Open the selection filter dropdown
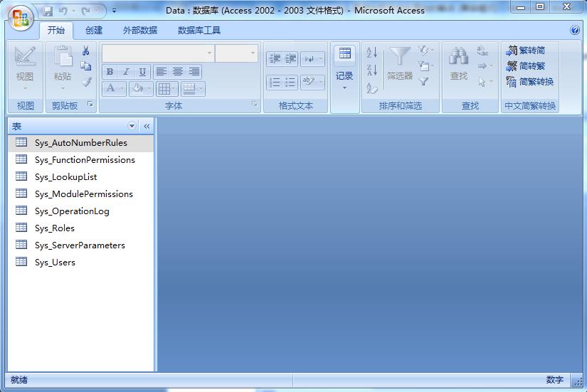This screenshot has width=587, height=392. coord(425,51)
